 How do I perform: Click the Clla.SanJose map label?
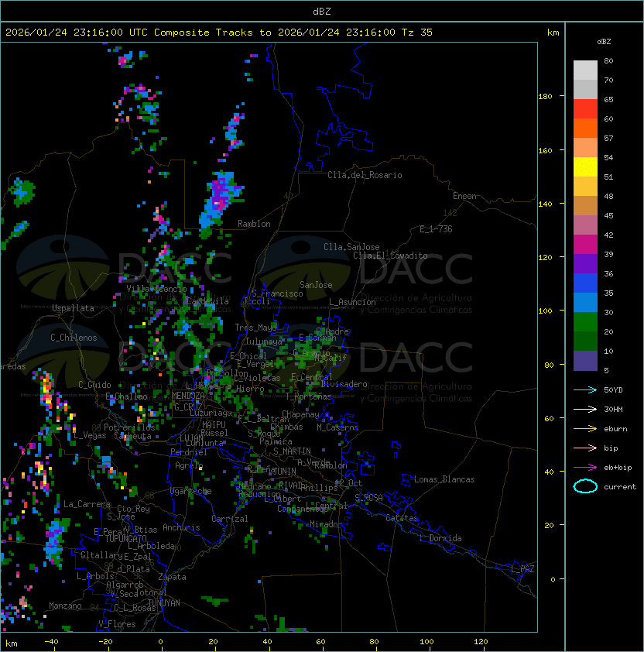click(351, 247)
